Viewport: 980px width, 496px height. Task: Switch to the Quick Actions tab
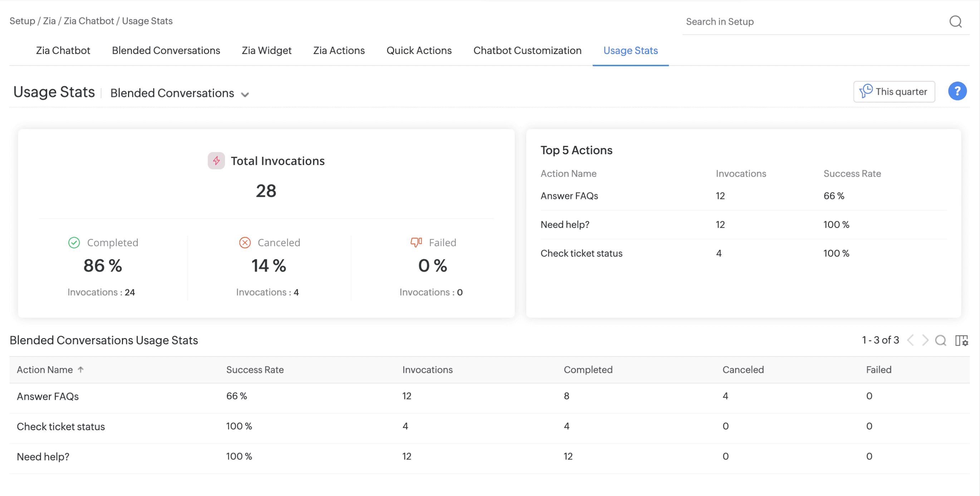419,50
